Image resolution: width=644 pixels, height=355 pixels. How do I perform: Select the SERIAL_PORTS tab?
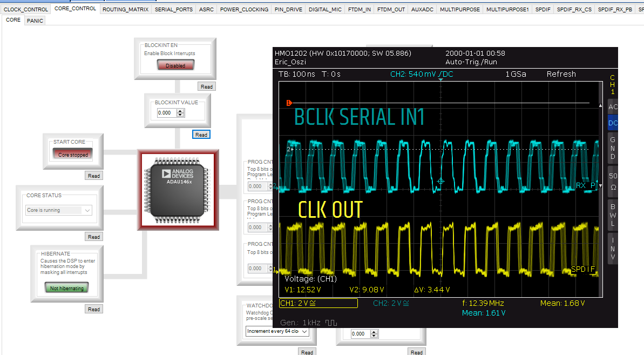click(174, 9)
